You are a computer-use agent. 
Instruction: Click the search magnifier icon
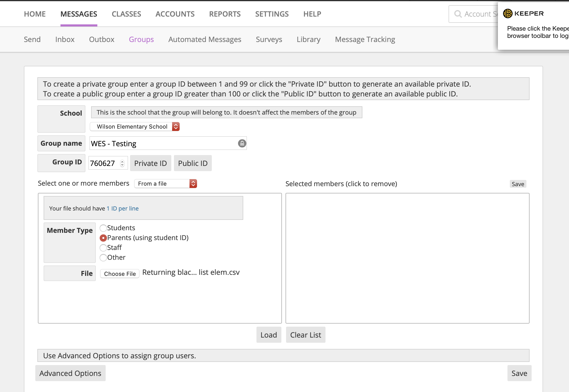click(458, 14)
